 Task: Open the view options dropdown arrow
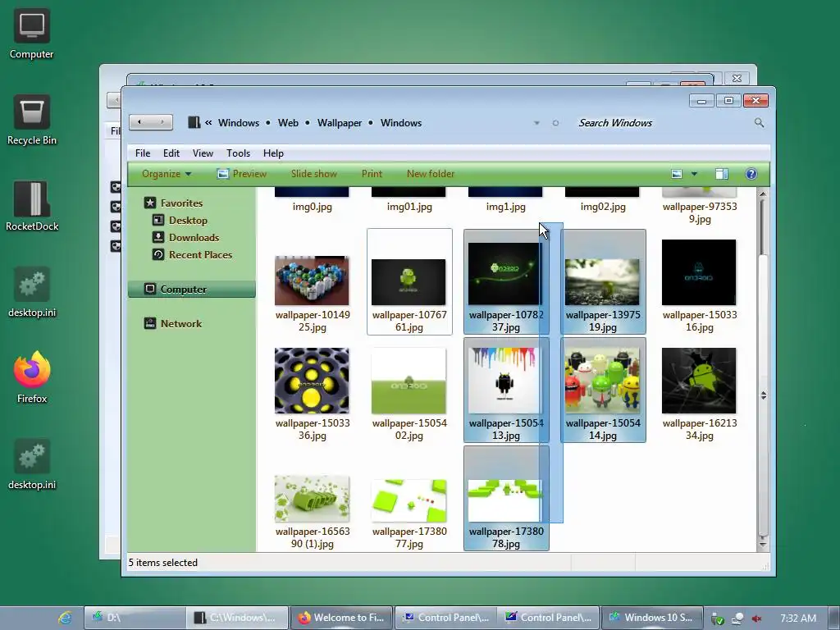(694, 174)
